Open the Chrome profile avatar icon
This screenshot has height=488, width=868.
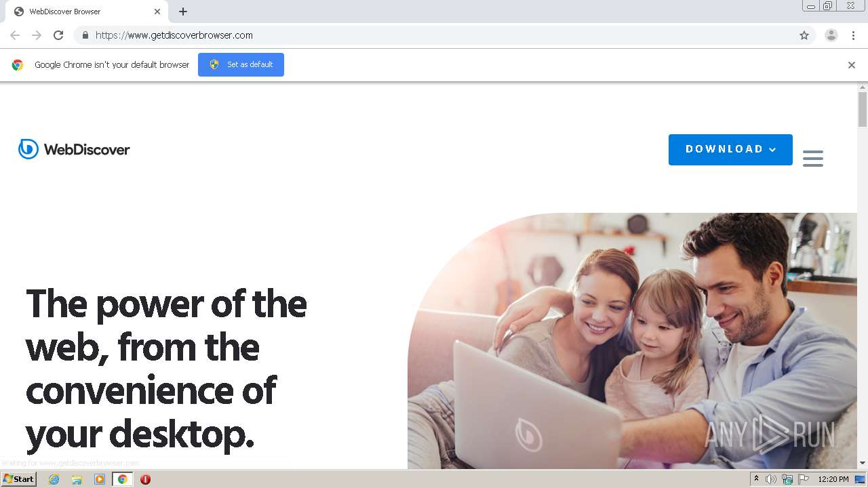click(831, 35)
